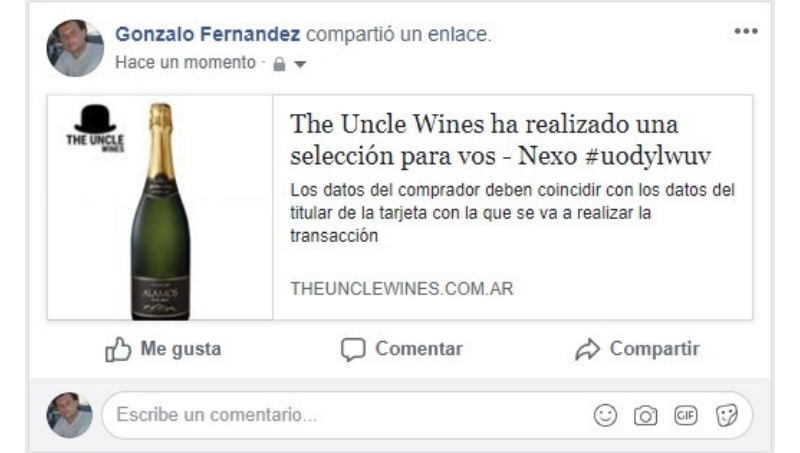Screen dimensions: 800x453
Task: Click the thumbs-up like icon
Action: [118, 349]
